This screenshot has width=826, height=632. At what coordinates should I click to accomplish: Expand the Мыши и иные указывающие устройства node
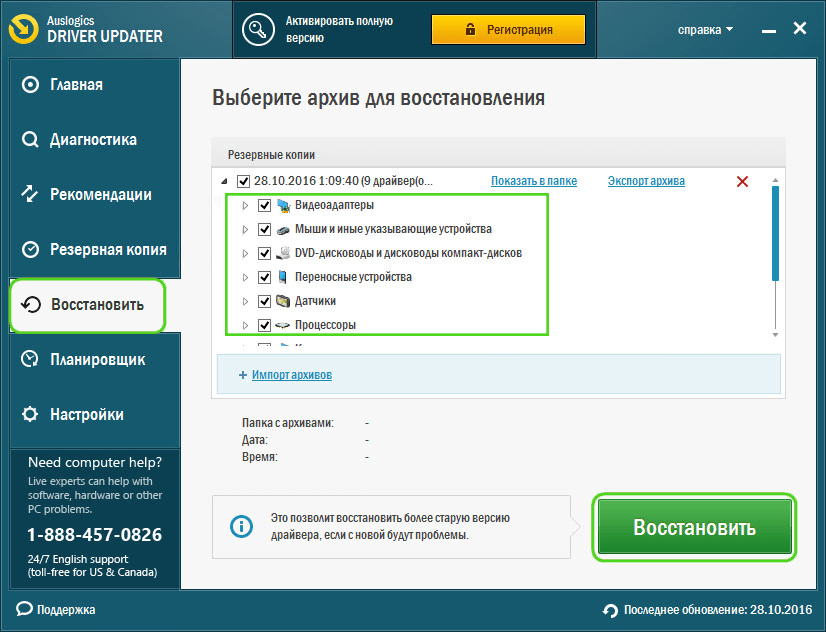[245, 230]
